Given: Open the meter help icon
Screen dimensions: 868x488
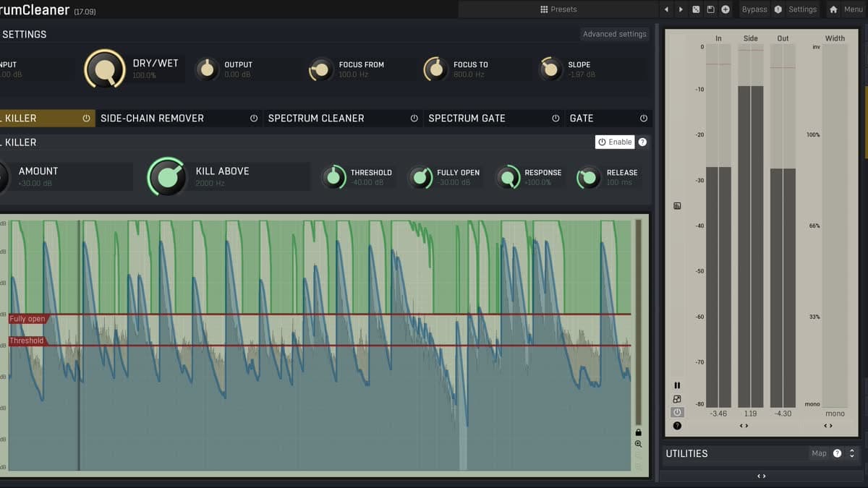Looking at the screenshot, I should (677, 426).
